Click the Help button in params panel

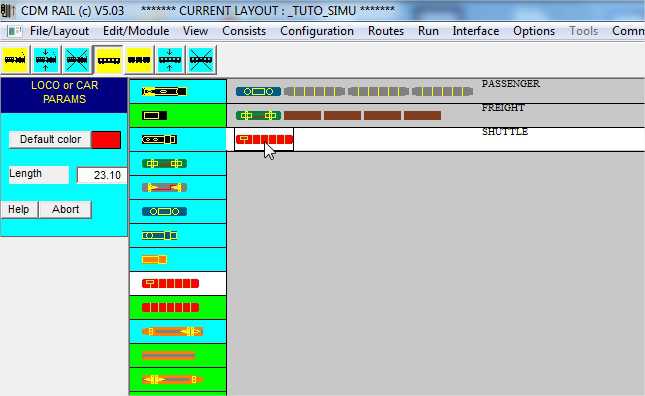[x=19, y=209]
